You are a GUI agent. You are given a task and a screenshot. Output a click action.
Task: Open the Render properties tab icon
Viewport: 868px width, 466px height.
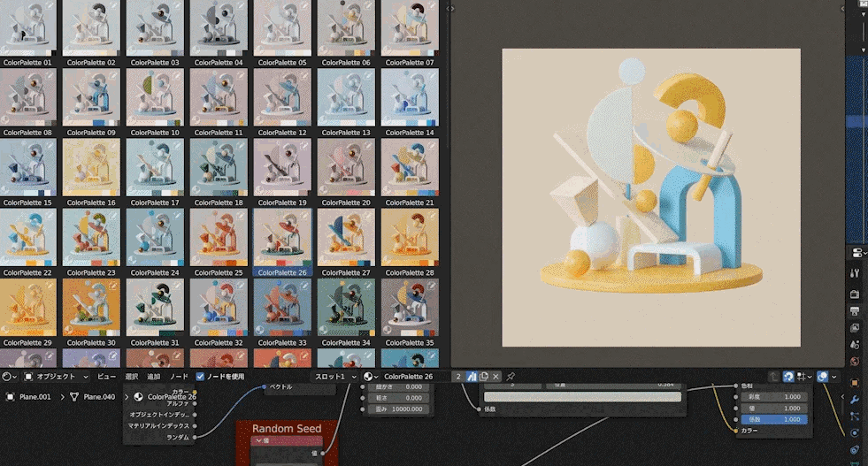coord(855,294)
